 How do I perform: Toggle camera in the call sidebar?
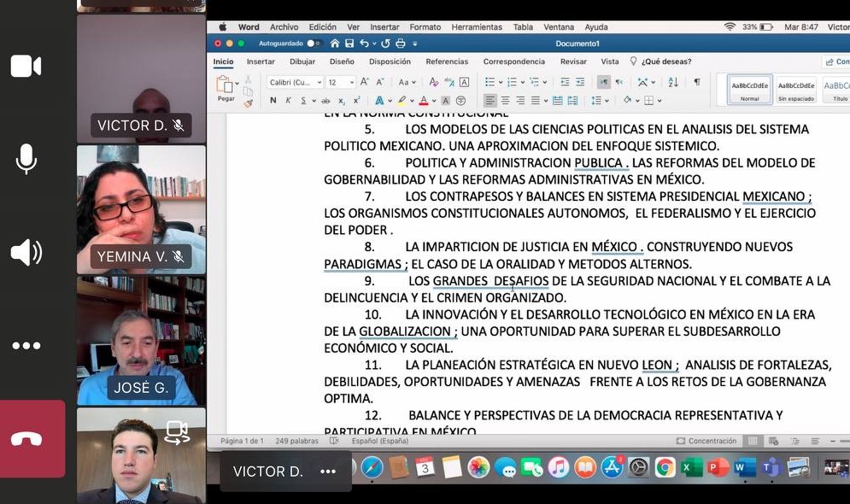point(26,66)
